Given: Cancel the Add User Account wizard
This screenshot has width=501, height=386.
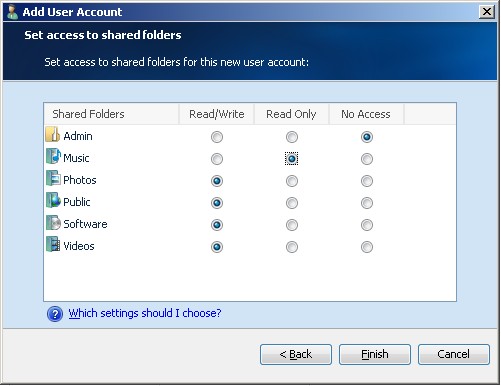Looking at the screenshot, I should click(x=454, y=354).
